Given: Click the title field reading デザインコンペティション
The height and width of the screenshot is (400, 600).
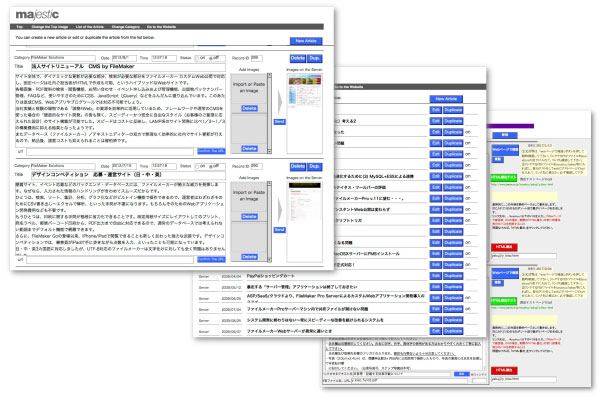Looking at the screenshot, I should pyautogui.click(x=128, y=175).
